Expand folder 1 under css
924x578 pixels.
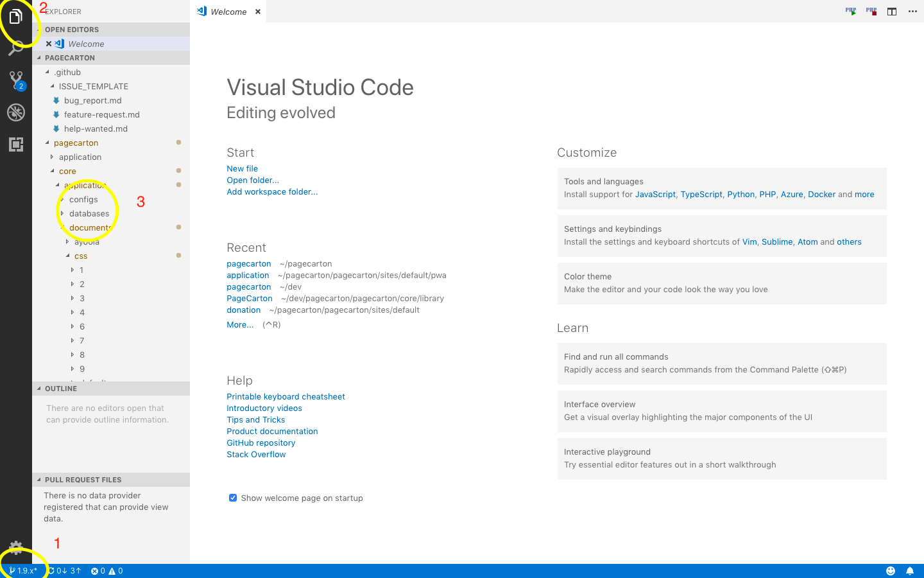(81, 270)
